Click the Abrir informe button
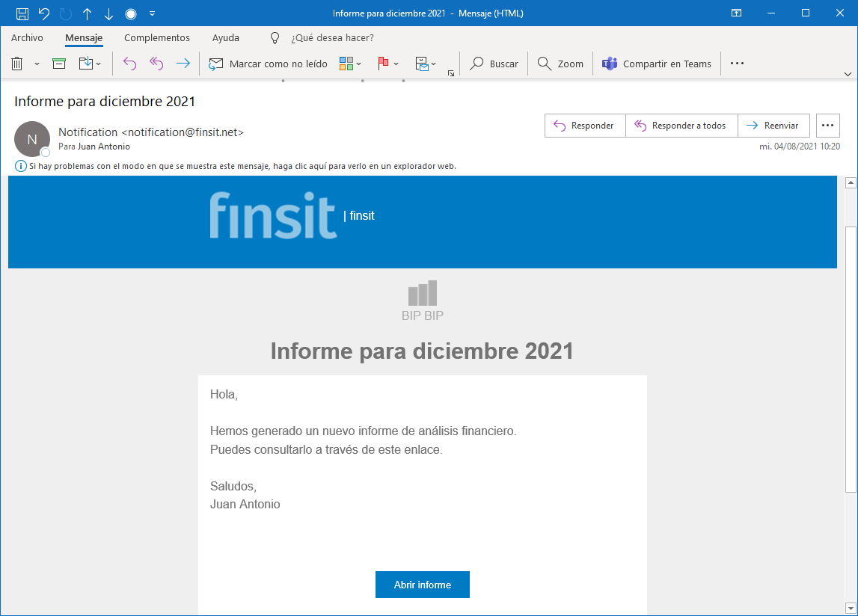Screen dimensions: 858x616 point(423,585)
